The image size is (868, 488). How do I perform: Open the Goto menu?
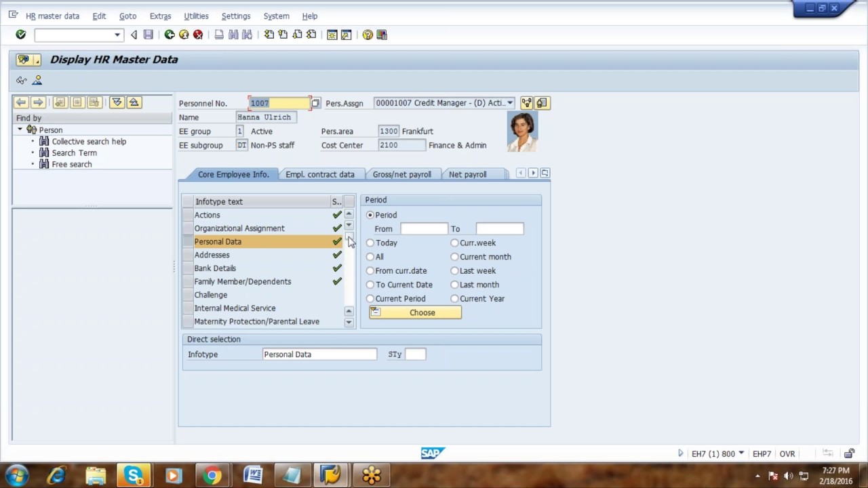[x=127, y=16]
